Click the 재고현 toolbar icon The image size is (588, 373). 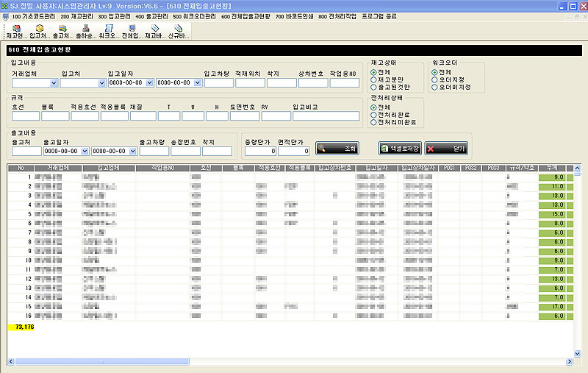(x=16, y=31)
